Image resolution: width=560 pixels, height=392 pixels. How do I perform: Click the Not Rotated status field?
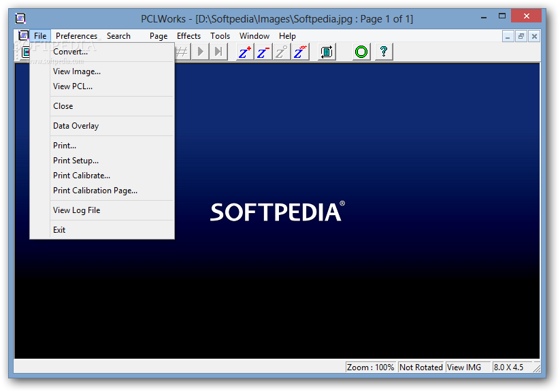421,367
